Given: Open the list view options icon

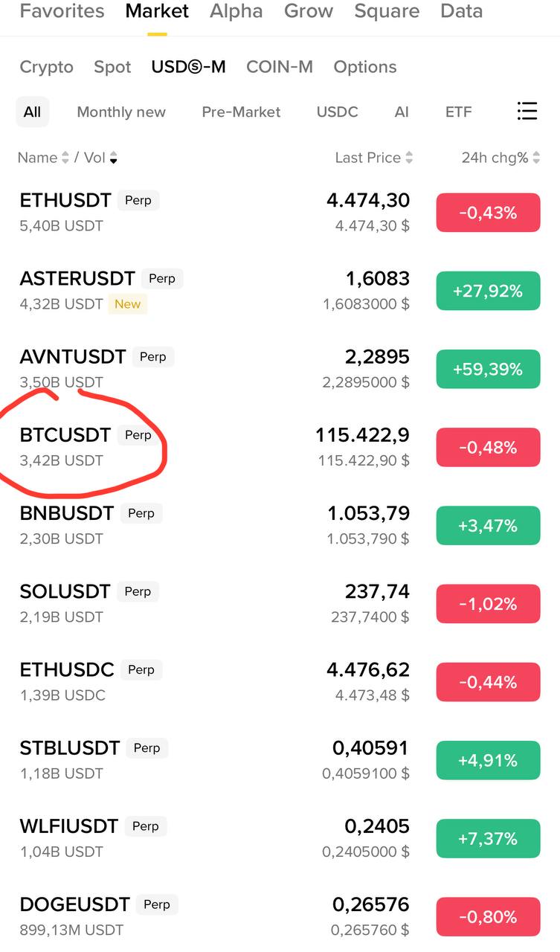Looking at the screenshot, I should click(527, 112).
